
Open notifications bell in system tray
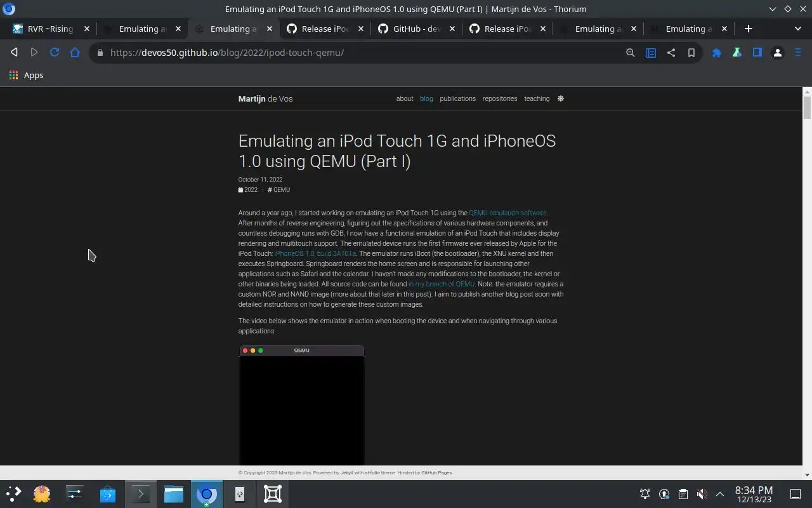tap(645, 494)
